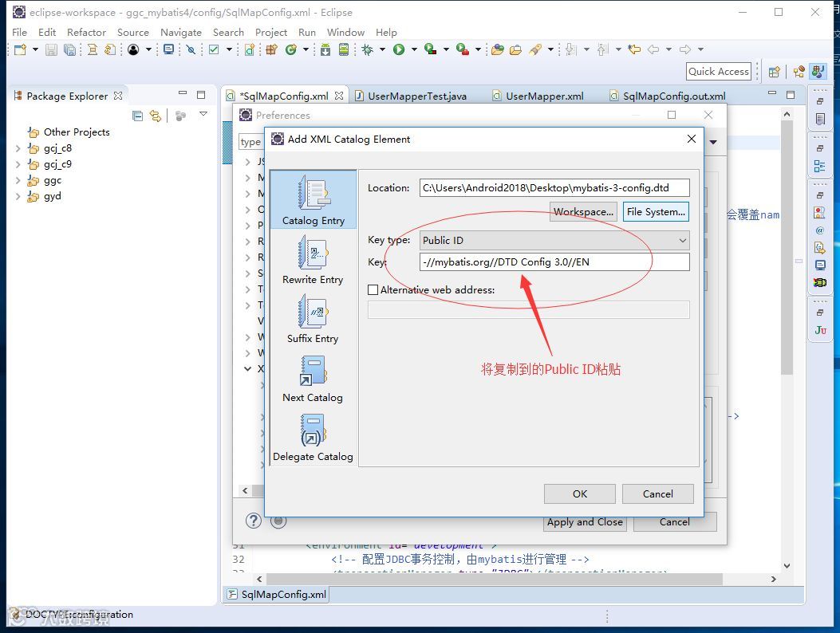Open the Window menu
840x633 pixels.
[x=345, y=33]
